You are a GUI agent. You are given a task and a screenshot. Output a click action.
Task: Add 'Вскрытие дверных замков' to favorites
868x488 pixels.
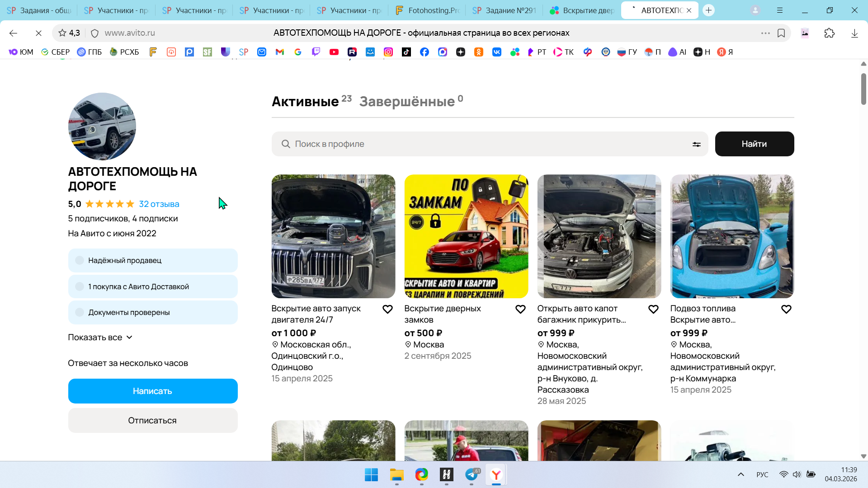[x=520, y=310]
